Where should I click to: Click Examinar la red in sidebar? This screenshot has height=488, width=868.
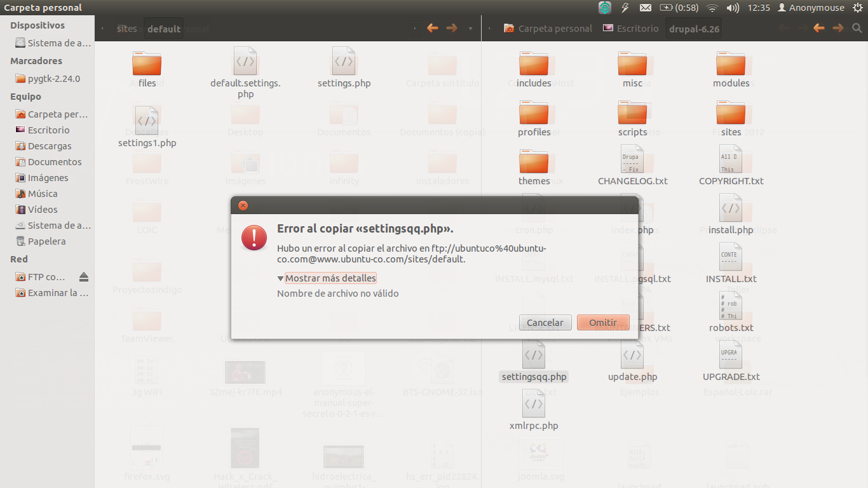click(51, 293)
